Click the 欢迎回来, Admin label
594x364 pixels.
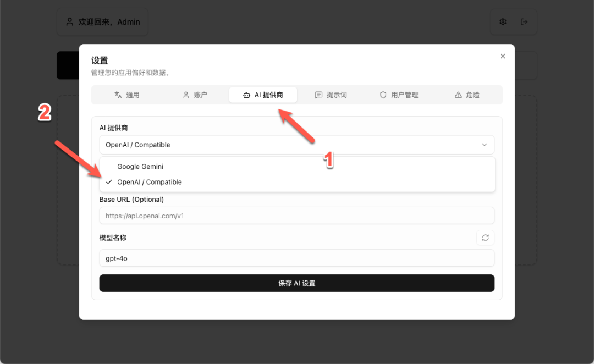click(x=109, y=22)
